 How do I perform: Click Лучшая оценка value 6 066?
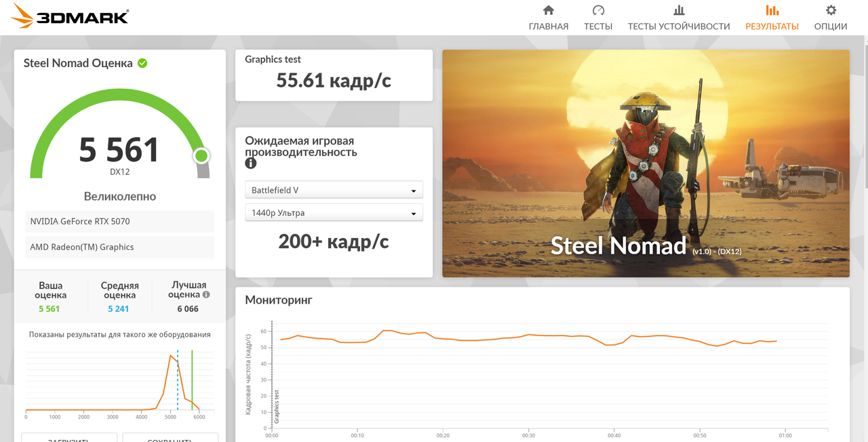click(188, 309)
